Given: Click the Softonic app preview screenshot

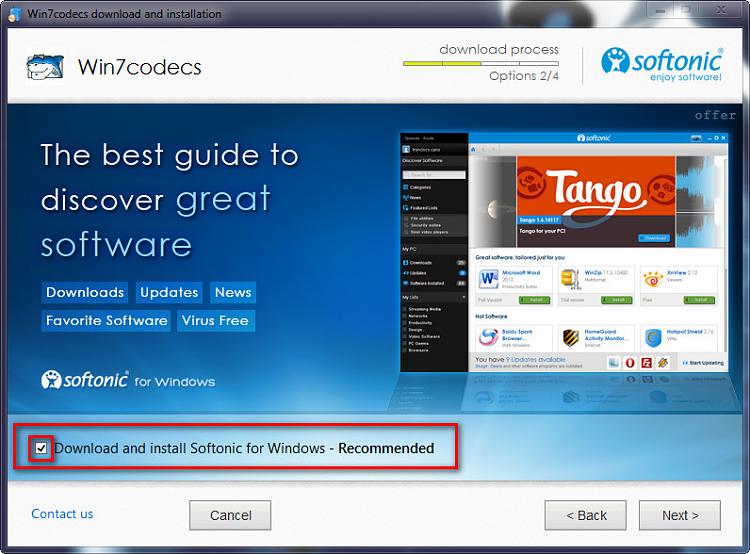Looking at the screenshot, I should [x=564, y=253].
